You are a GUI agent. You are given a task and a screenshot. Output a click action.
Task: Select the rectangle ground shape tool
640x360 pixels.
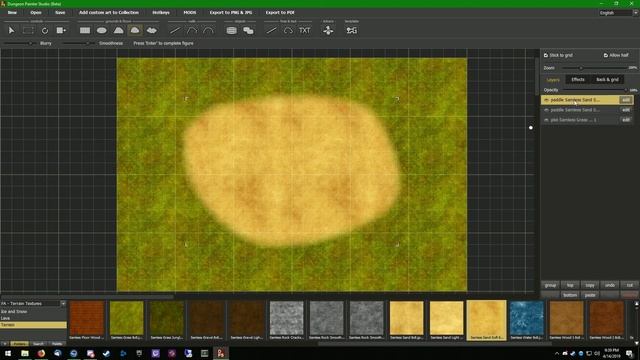85,31
